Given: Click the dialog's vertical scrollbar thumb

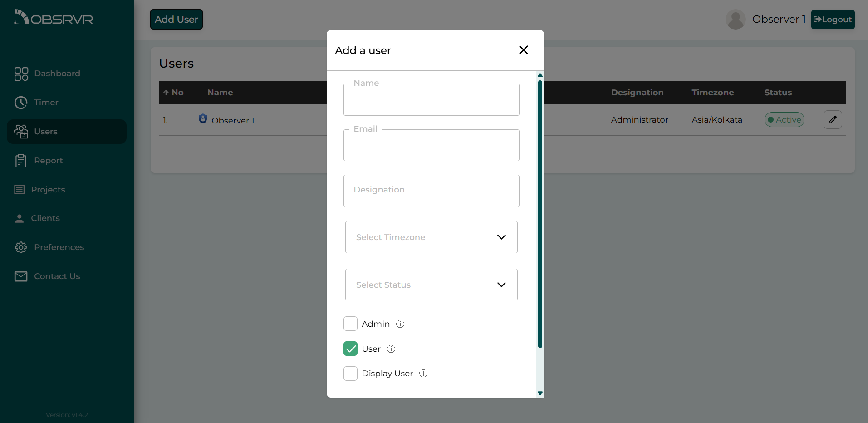Looking at the screenshot, I should click(540, 213).
